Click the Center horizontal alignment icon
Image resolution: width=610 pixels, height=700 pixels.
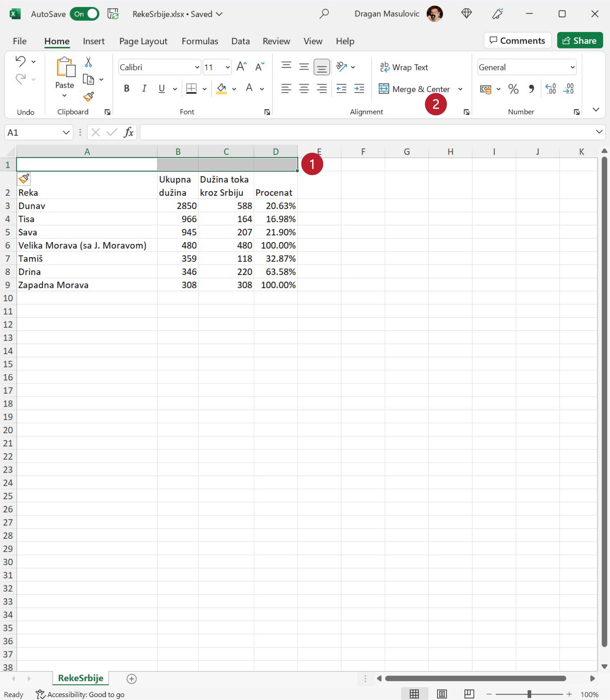[304, 89]
